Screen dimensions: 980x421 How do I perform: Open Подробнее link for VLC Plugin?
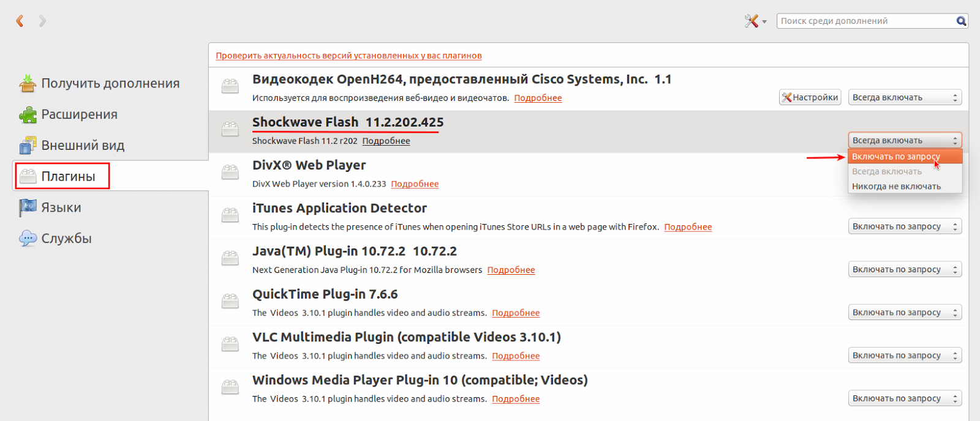516,356
